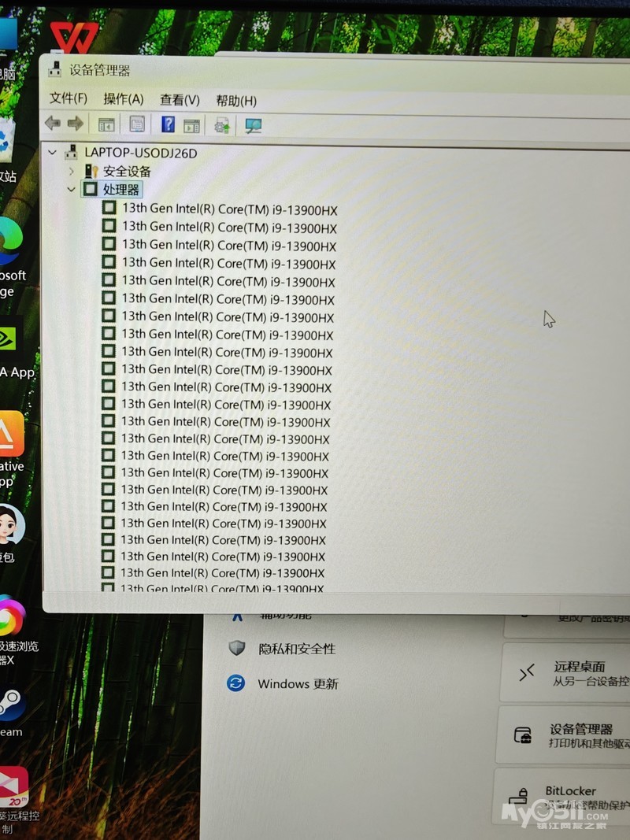Click the 远程桌面 arrows icon in Settings

(x=527, y=672)
